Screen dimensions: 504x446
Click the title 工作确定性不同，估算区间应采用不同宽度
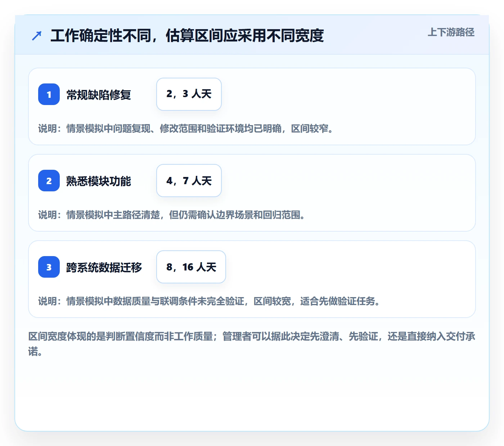(187, 36)
